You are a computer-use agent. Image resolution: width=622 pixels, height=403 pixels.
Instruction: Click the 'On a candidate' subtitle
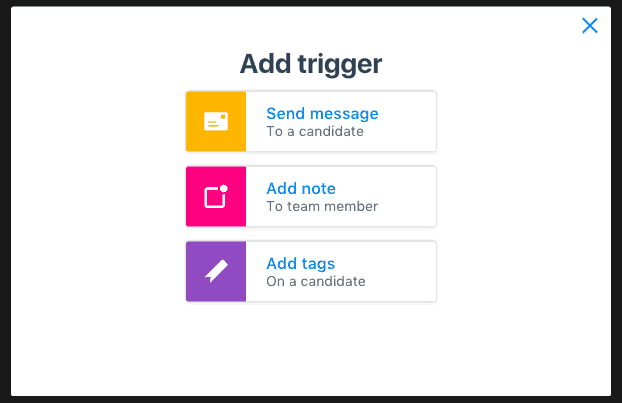pos(316,281)
